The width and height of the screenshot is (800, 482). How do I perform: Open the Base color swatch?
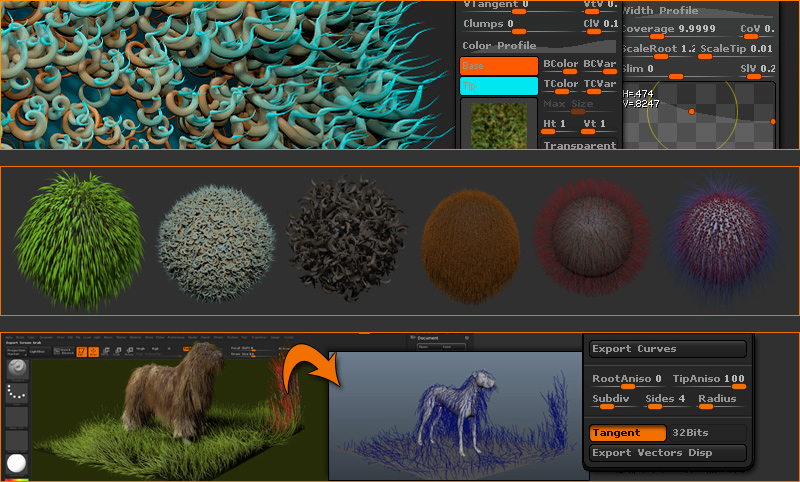tap(498, 66)
